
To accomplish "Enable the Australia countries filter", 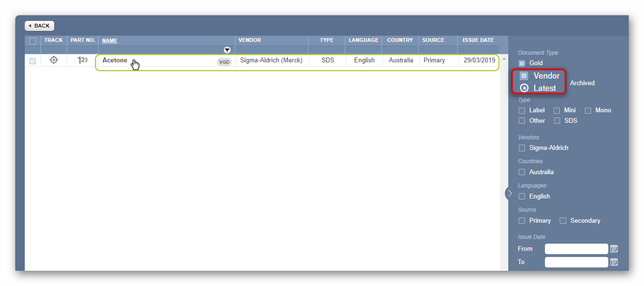I will pyautogui.click(x=522, y=172).
